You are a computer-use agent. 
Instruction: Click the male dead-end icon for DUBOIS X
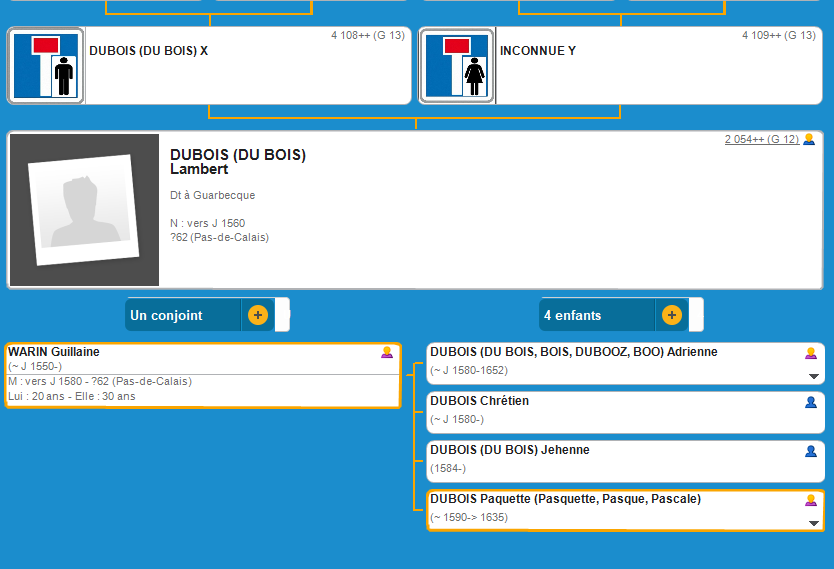[x=46, y=66]
